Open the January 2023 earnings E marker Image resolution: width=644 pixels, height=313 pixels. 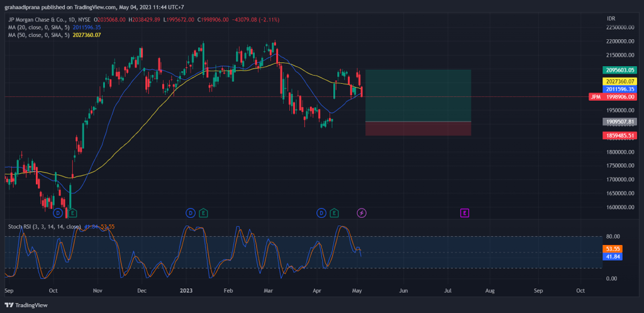coord(203,213)
